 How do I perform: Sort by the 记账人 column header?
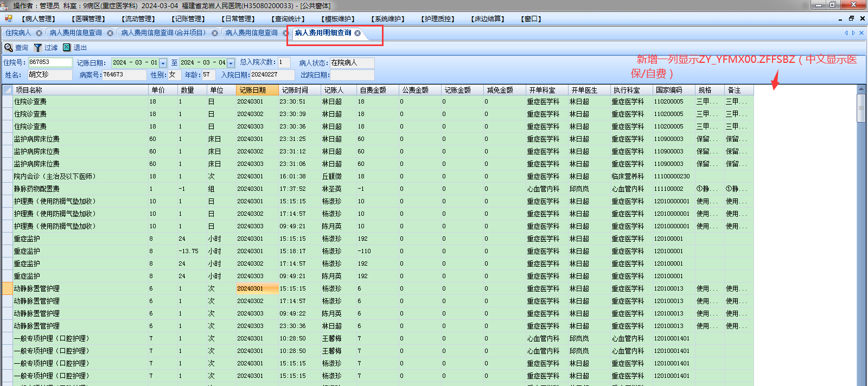(x=339, y=90)
